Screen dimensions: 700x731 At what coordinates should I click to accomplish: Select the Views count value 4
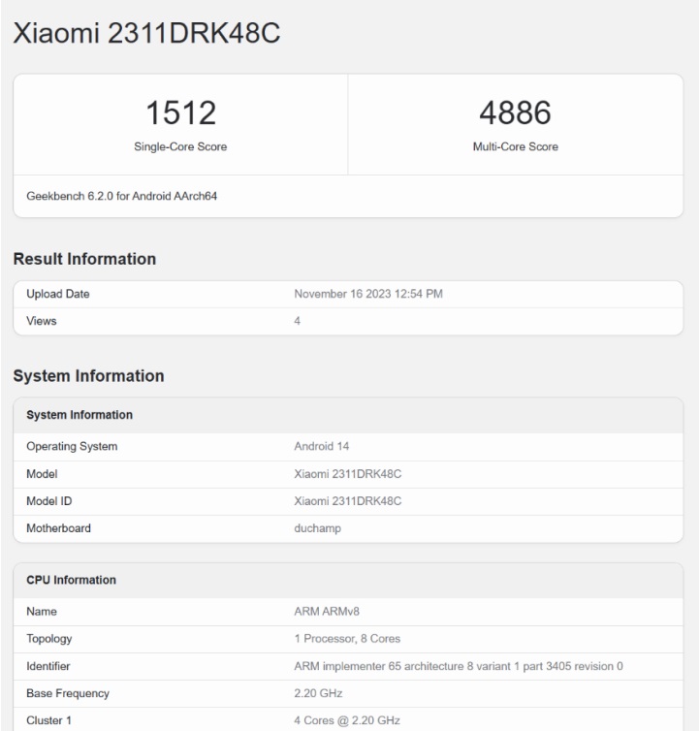[297, 321]
